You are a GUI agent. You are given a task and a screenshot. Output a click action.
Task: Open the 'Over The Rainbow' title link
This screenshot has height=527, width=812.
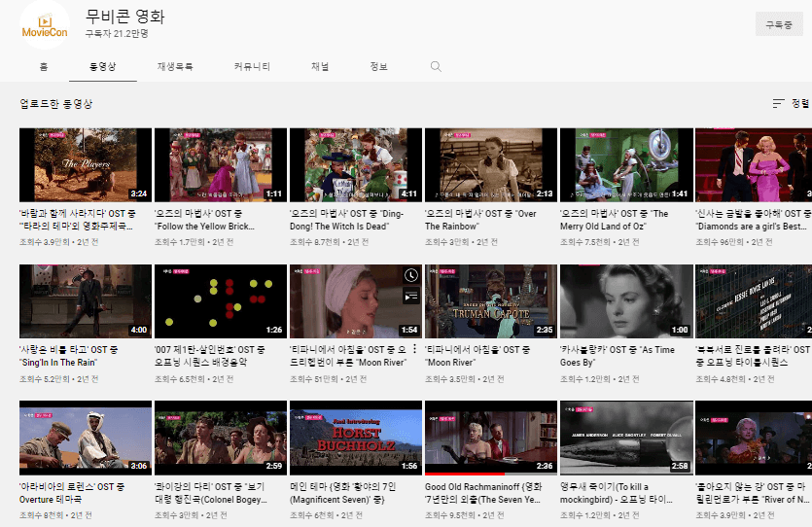[x=480, y=220]
